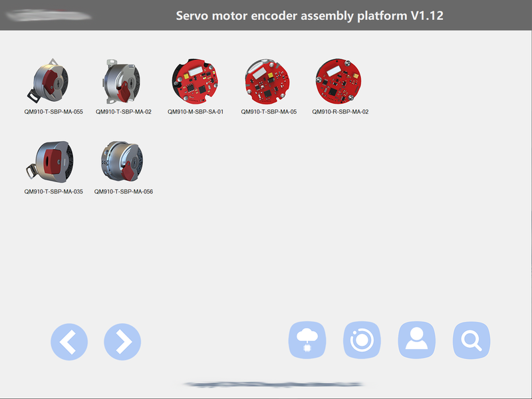Click the QM910-R-SBP-MA-02 text label

(340, 112)
